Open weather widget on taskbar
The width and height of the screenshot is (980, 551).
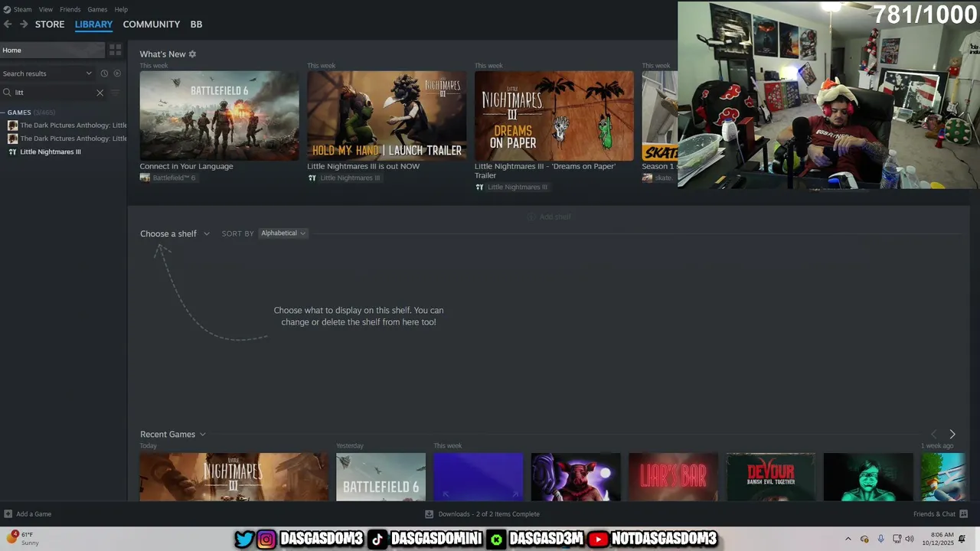coord(23,539)
